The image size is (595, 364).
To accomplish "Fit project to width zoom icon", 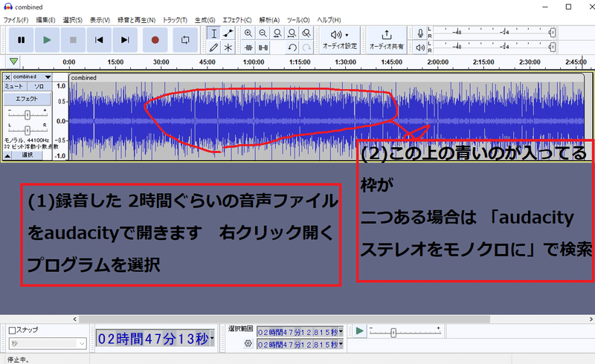I will (x=292, y=33).
